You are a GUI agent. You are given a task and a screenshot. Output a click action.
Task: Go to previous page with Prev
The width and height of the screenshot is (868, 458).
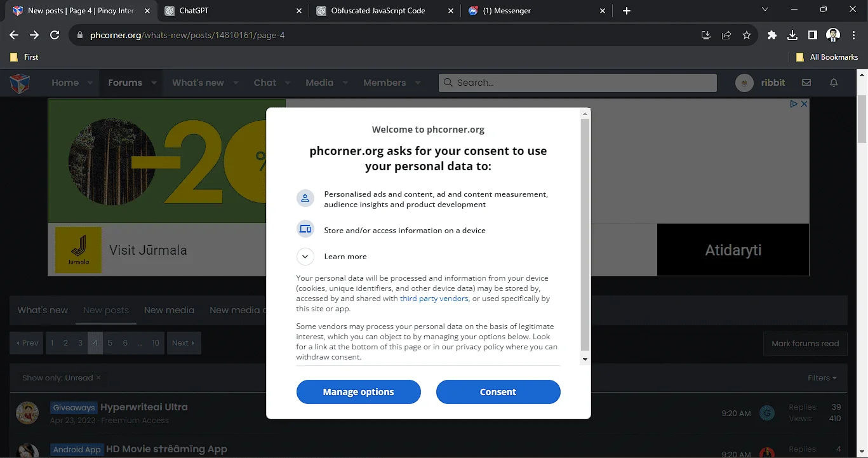click(27, 343)
